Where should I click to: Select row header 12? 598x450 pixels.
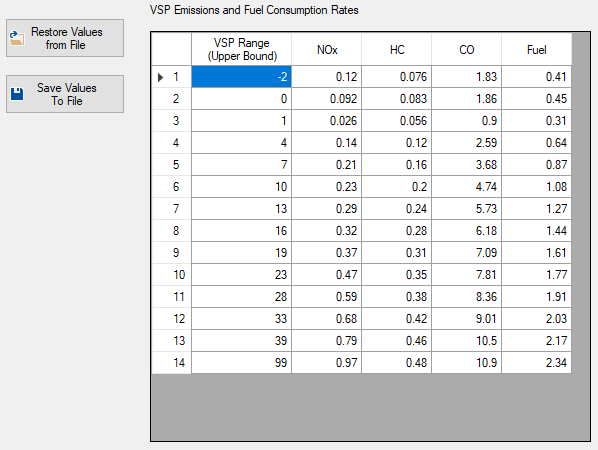pos(172,319)
